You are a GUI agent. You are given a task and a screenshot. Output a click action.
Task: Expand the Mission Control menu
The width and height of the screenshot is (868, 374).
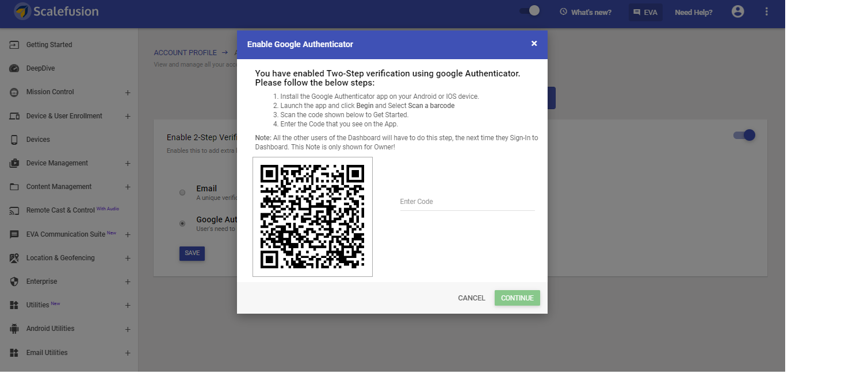128,92
